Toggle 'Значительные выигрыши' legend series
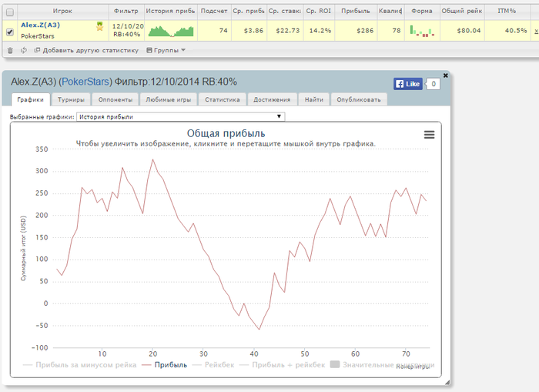This screenshot has height=392, width=539. pos(382,365)
